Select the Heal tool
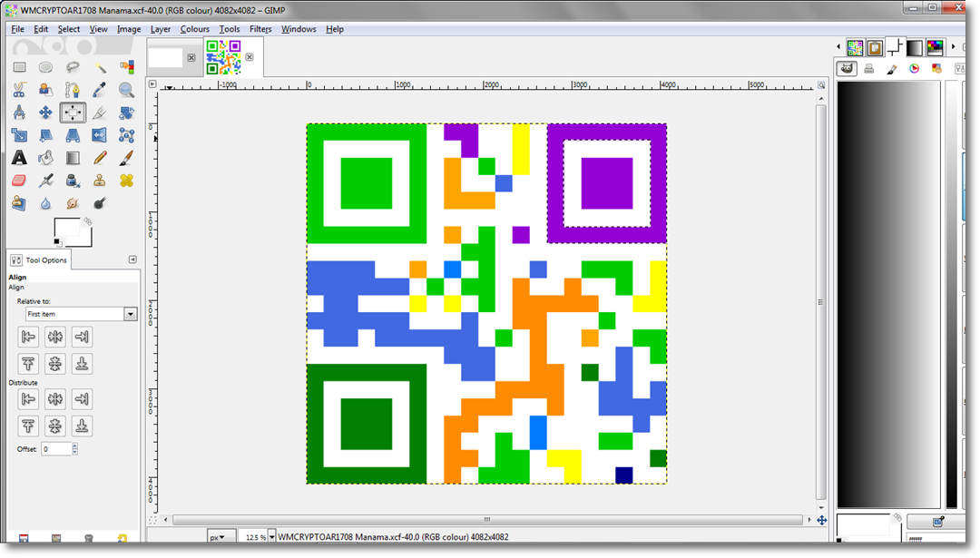 pyautogui.click(x=126, y=181)
